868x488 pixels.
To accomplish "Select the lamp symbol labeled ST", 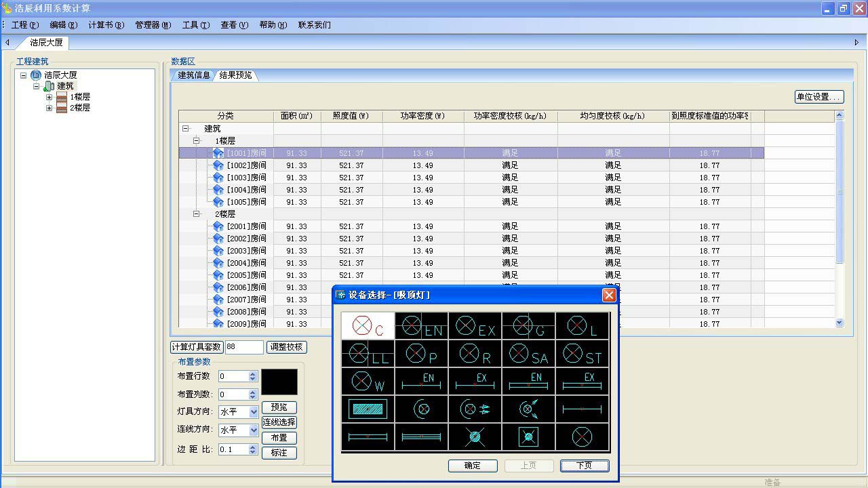I will [582, 354].
